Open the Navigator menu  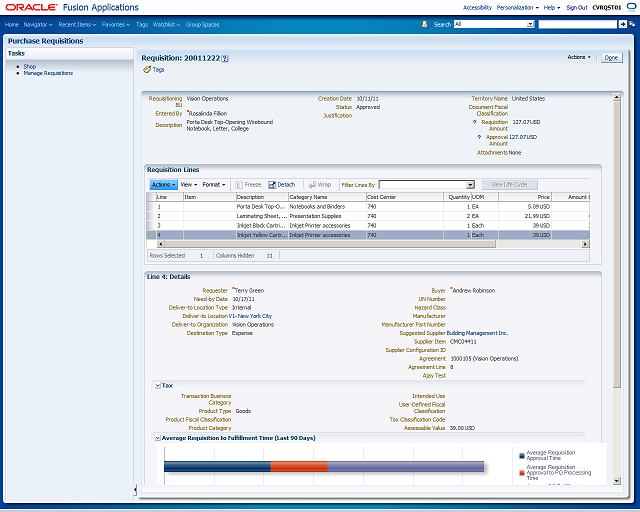tap(38, 24)
